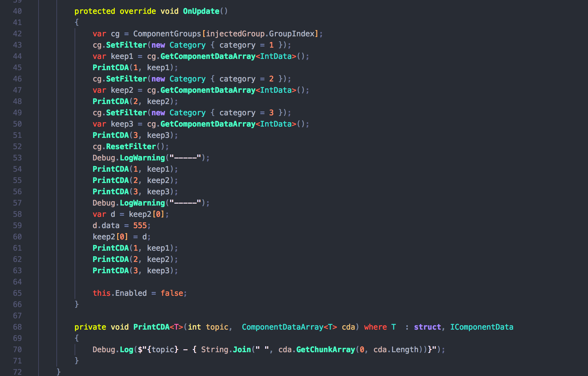Click line number 42 to select that line

[18, 34]
